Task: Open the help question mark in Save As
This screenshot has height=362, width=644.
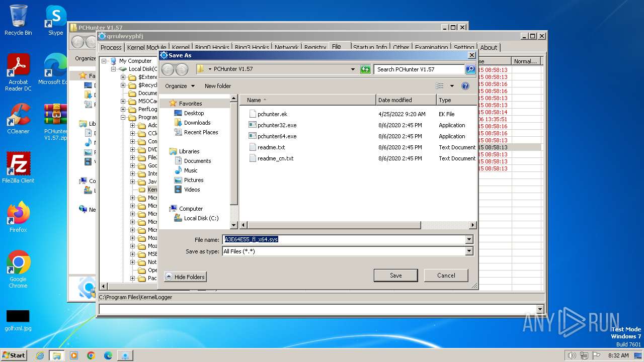Action: [x=465, y=86]
